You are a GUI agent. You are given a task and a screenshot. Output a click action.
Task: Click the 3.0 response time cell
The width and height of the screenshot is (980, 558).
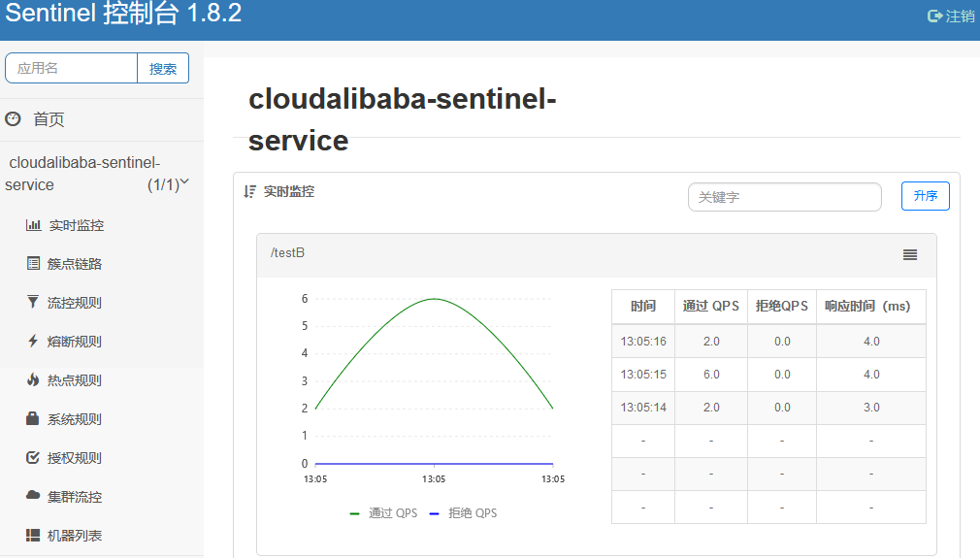[x=870, y=408]
